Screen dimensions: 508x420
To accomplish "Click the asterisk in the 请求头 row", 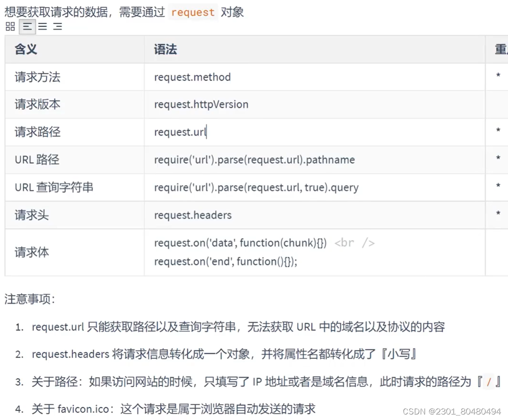I will click(x=498, y=213).
